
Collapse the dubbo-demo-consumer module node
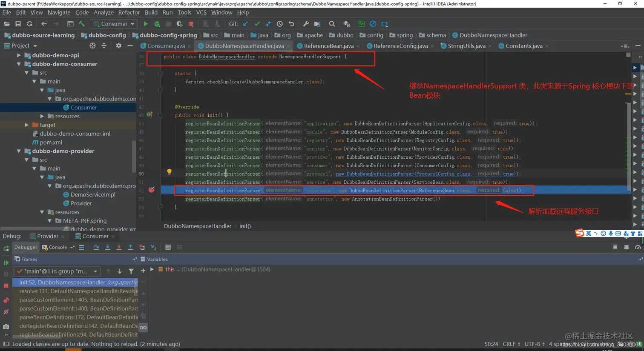19,64
